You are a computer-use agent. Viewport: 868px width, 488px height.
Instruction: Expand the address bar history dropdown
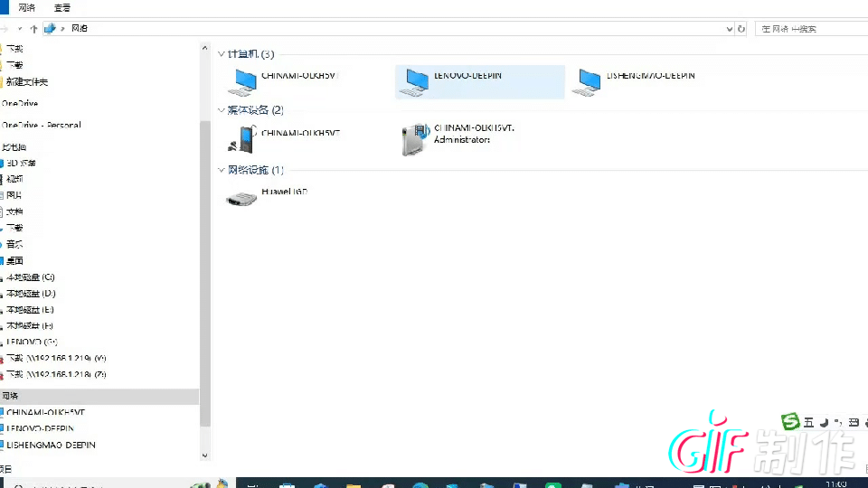click(x=729, y=29)
